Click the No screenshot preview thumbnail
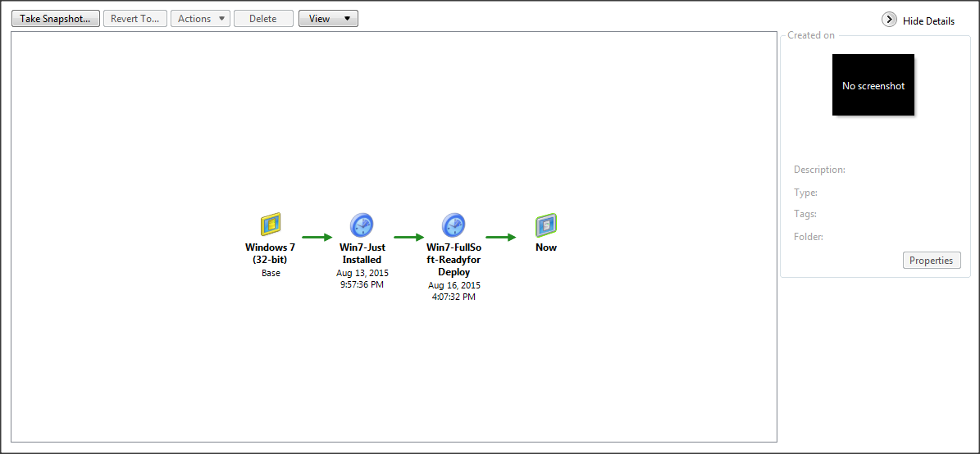The image size is (980, 454). tap(873, 85)
